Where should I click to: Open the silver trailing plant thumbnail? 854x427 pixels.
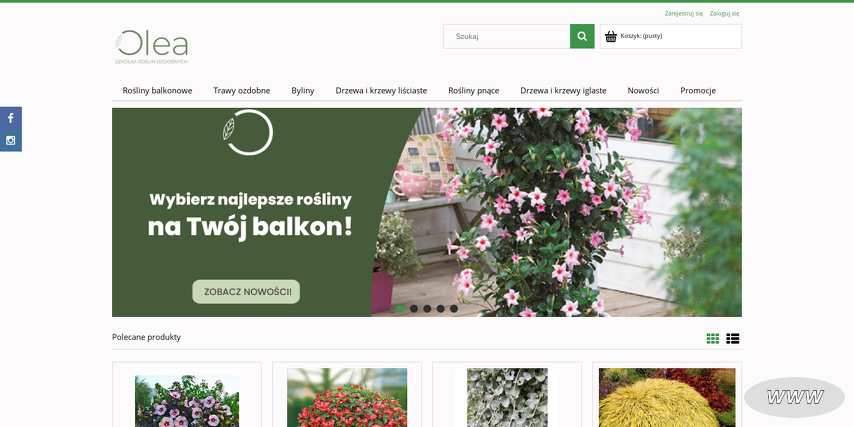507,398
